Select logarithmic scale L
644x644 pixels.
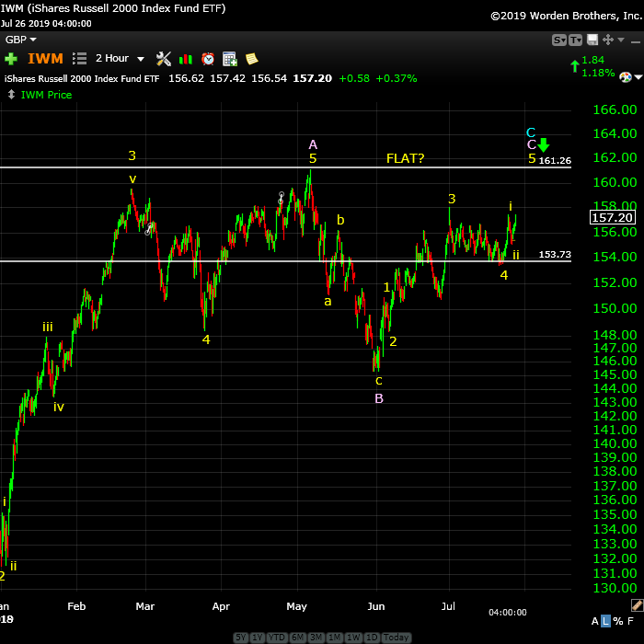[605, 621]
